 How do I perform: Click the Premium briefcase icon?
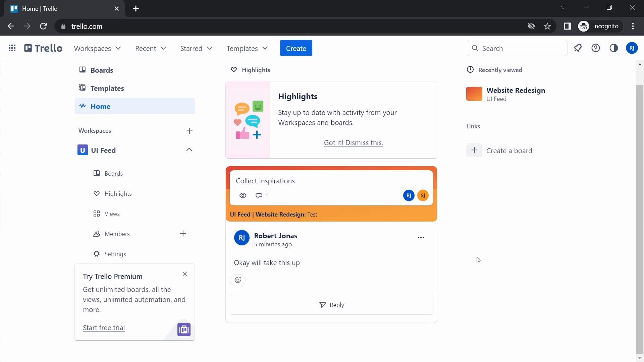184,329
